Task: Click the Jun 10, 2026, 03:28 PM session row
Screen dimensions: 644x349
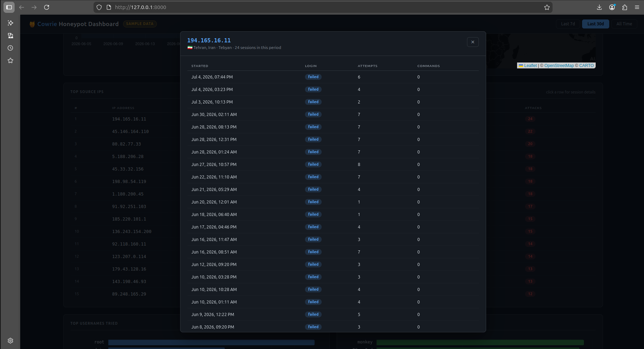Action: click(x=333, y=277)
